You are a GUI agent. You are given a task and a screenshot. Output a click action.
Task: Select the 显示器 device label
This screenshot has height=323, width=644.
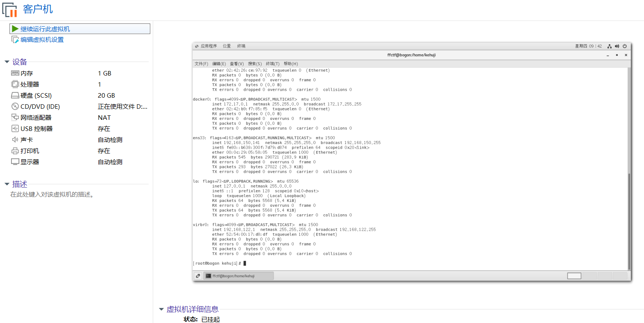point(30,162)
